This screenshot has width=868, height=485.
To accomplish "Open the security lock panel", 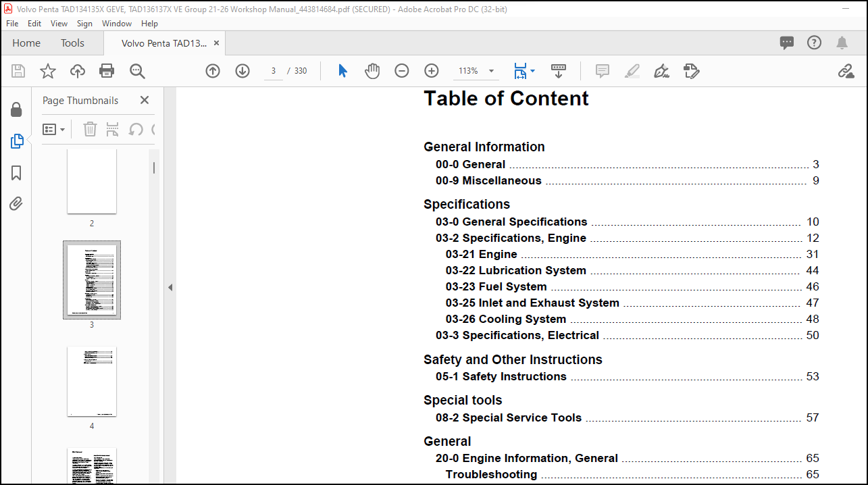I will pos(16,109).
